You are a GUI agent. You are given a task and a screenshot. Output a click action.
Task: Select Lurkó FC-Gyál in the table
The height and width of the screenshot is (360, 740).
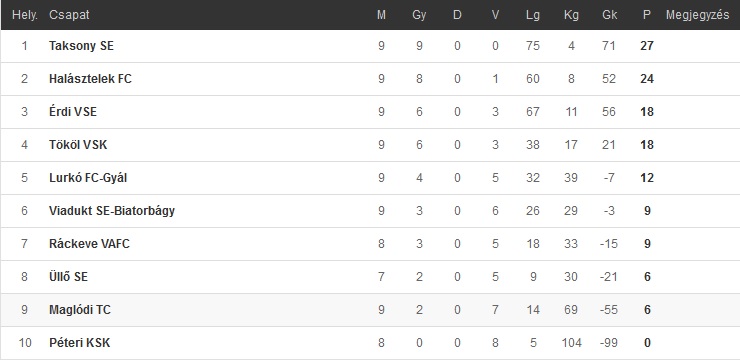(88, 178)
